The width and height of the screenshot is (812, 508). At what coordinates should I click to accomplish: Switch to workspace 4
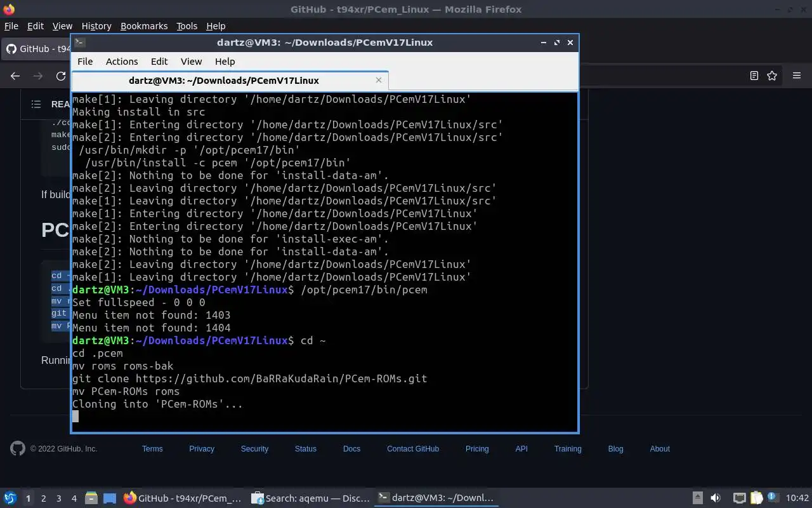pos(74,498)
